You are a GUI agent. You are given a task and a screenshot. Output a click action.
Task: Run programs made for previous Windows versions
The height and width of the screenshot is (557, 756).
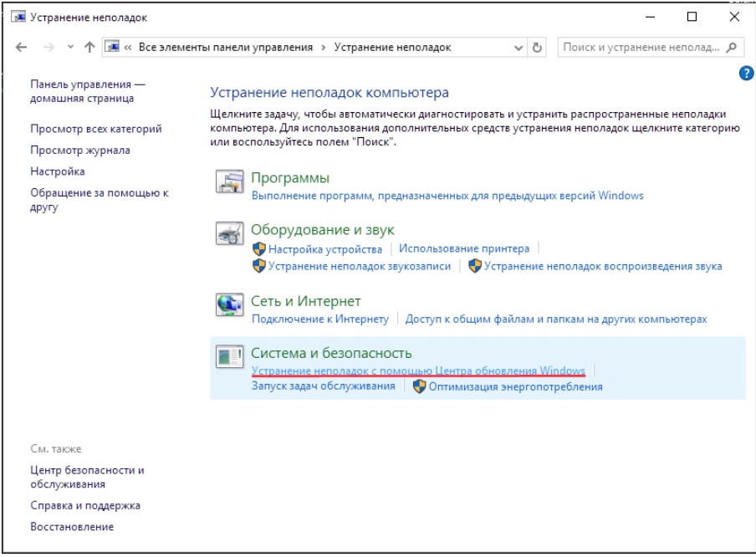(447, 196)
